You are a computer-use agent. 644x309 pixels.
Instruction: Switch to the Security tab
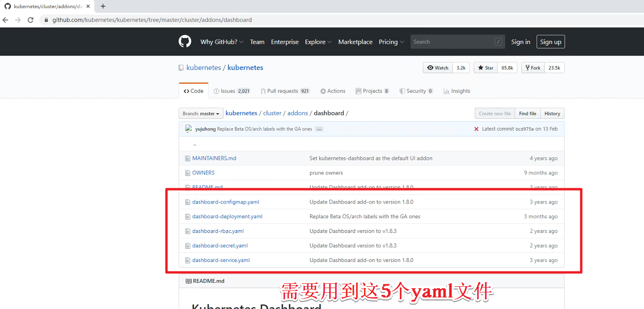[416, 91]
